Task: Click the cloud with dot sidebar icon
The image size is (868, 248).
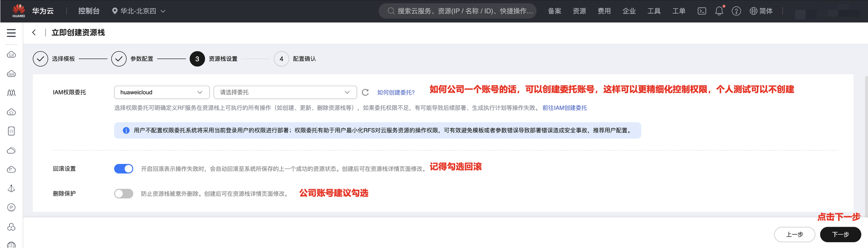Action: pos(11,169)
